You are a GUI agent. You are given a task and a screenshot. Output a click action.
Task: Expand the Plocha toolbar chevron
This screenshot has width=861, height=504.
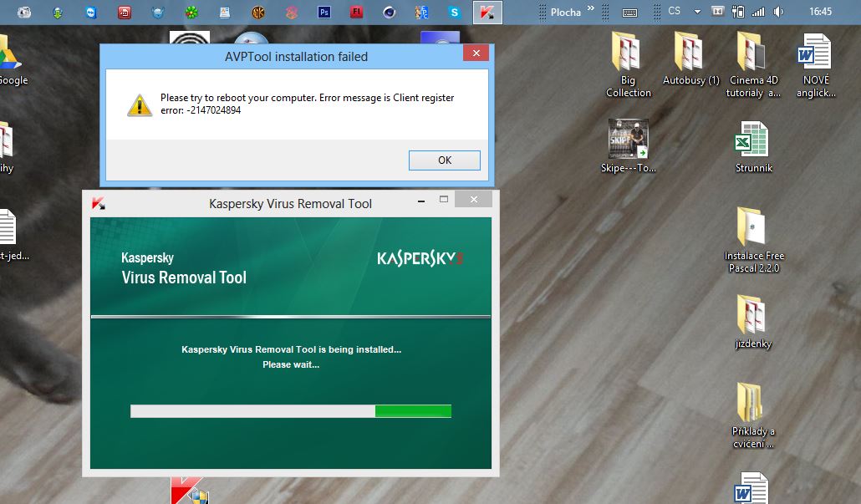pos(591,8)
